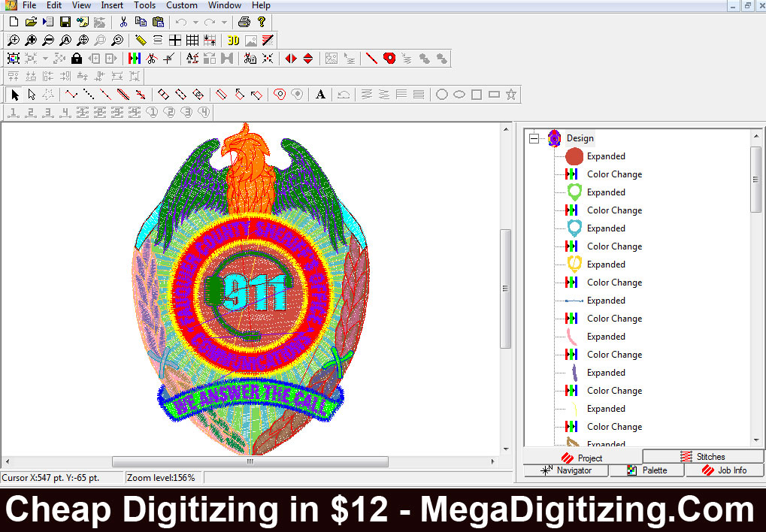766x532 pixels.
Task: Switch to the Palette tab
Action: 647,470
